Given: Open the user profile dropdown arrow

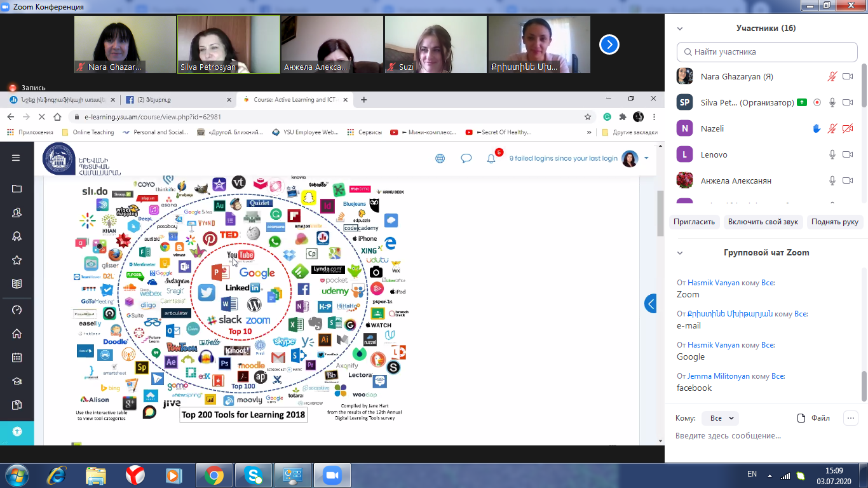Looking at the screenshot, I should click(646, 158).
